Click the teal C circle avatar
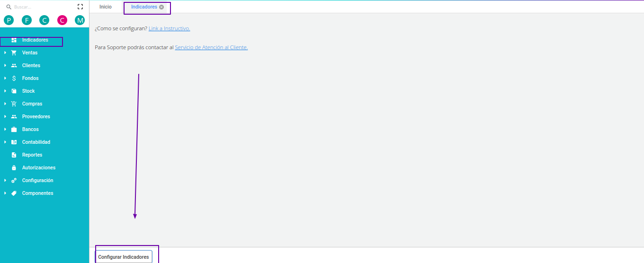The image size is (644, 263). coord(44,20)
